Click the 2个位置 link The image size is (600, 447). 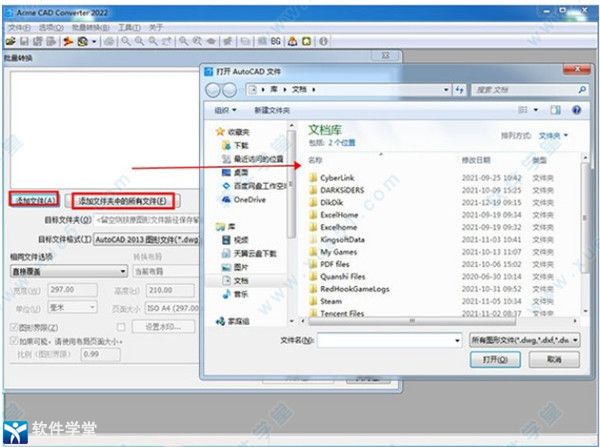342,143
